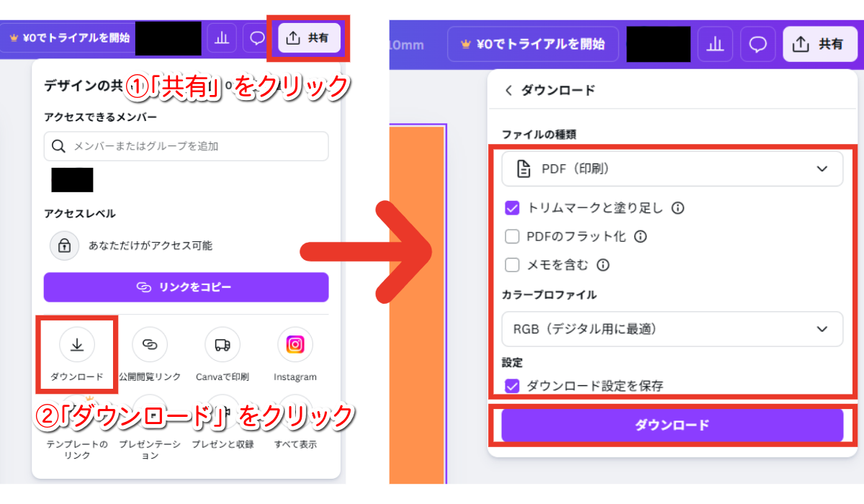Click info icon next to PDFのフラット化
Image resolution: width=864 pixels, height=504 pixels.
pyautogui.click(x=640, y=236)
